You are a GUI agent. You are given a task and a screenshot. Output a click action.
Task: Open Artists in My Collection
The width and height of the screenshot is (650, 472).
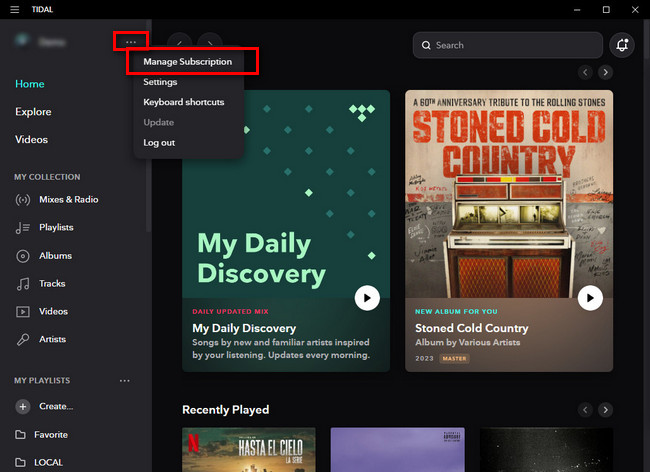tap(53, 339)
